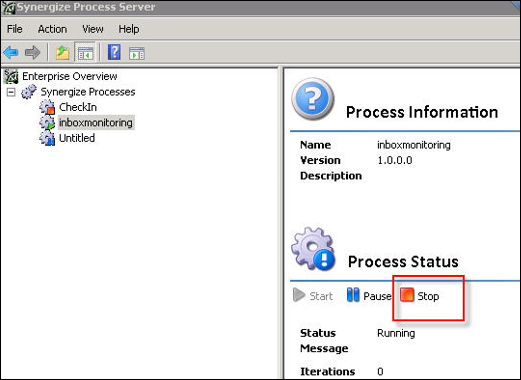Click the Running status value

pos(396,333)
